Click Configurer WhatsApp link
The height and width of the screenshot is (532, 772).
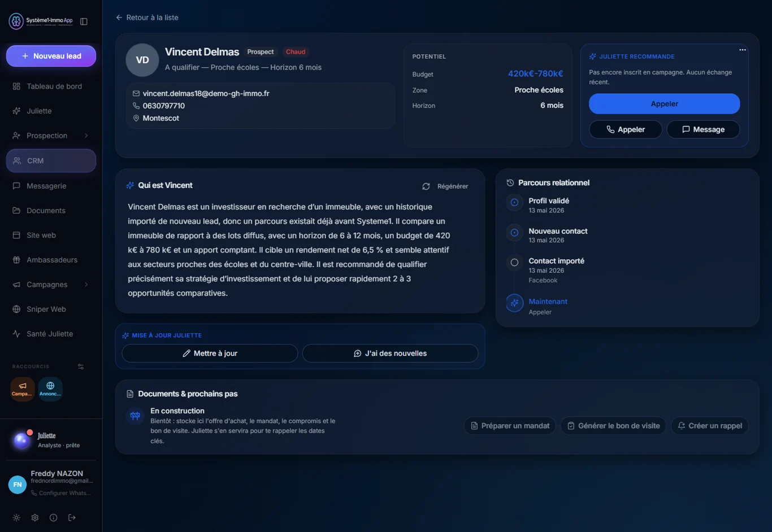pos(61,493)
